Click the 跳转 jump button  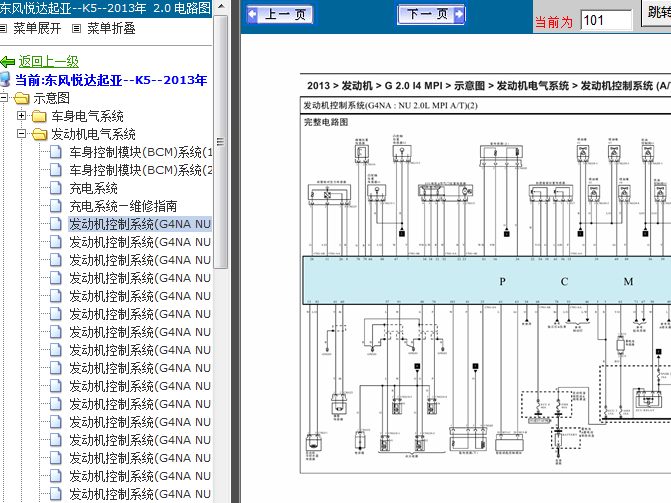coord(657,12)
